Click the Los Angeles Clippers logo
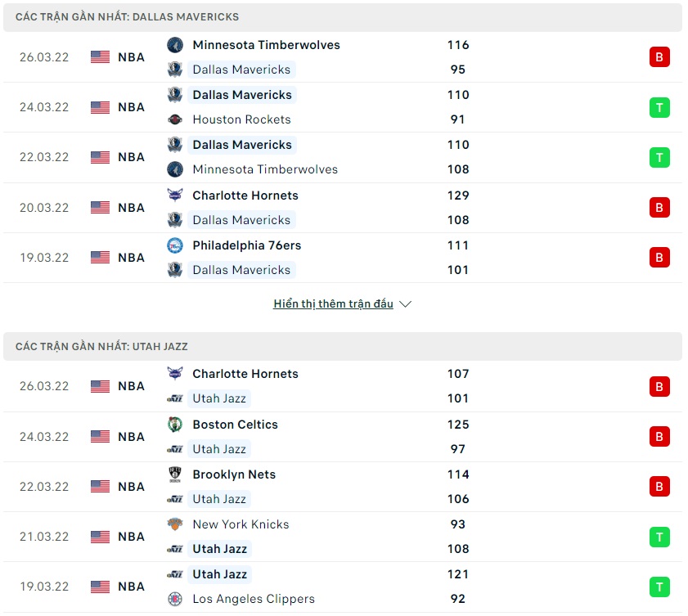 (x=175, y=599)
